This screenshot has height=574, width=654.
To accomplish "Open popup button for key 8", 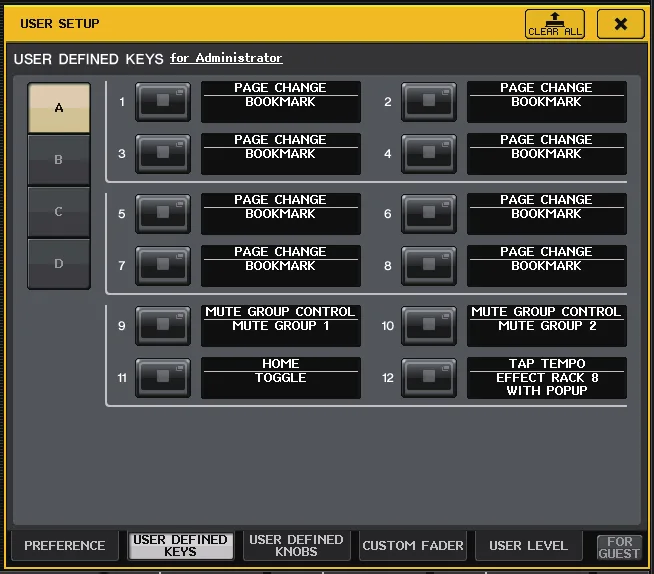I will coord(429,266).
